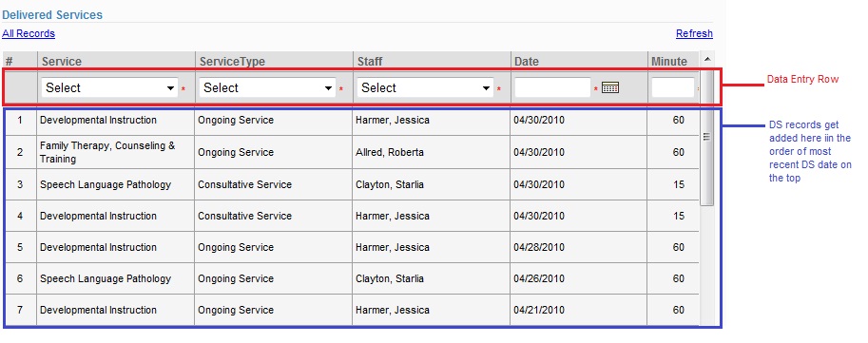
Task: Click minute value 60 in row 2
Action: coord(679,152)
